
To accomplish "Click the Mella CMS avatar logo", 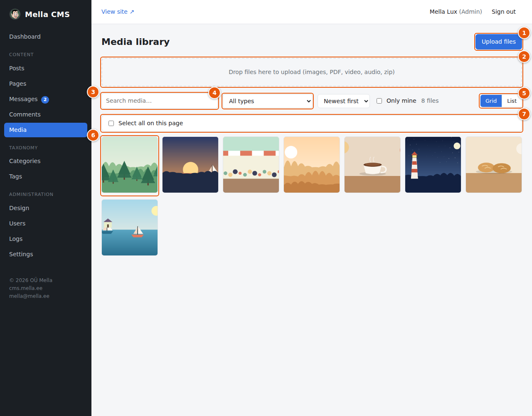I will click(15, 14).
